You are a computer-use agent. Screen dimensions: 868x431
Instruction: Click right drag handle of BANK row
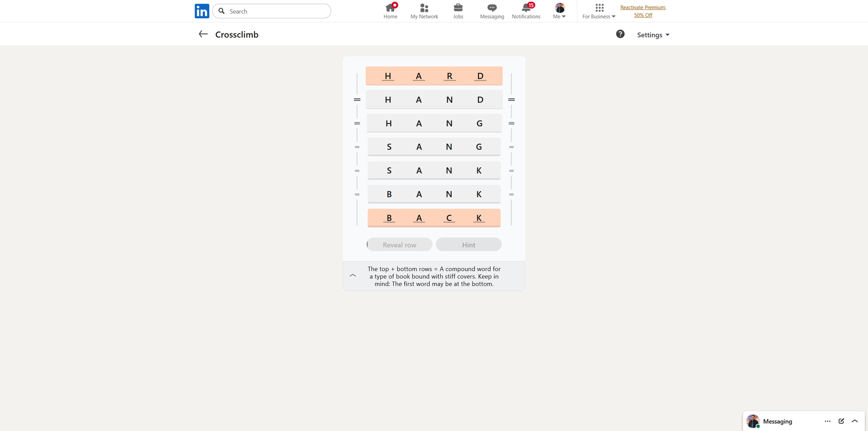tap(511, 194)
